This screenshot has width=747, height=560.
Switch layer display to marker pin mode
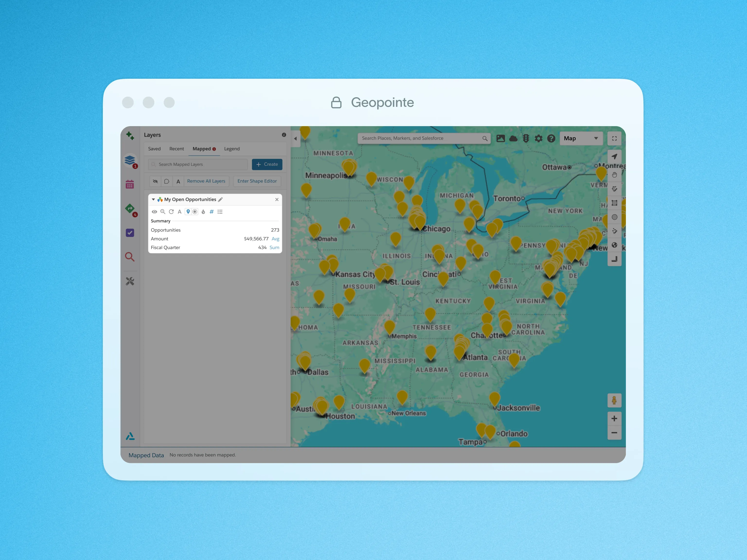(x=188, y=212)
